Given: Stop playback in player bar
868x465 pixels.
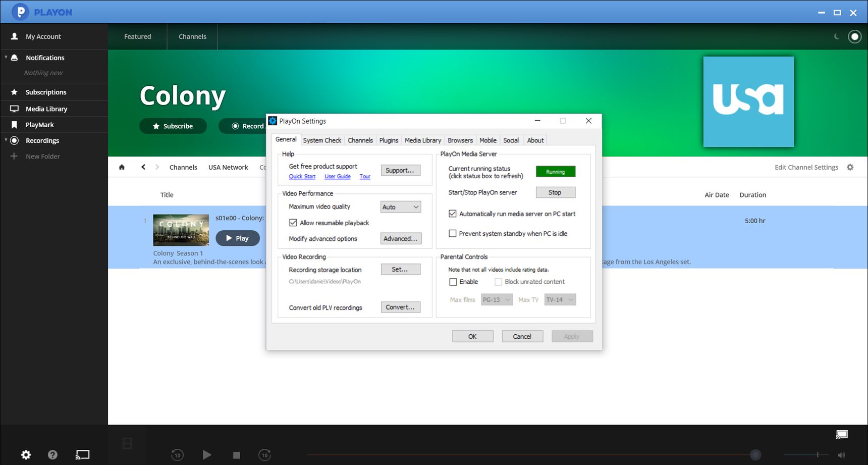Looking at the screenshot, I should pos(237,455).
